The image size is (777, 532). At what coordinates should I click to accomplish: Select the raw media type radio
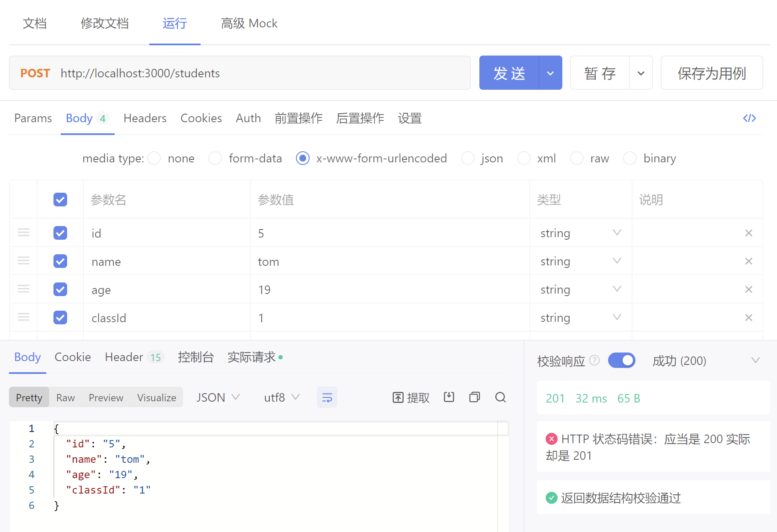click(x=577, y=158)
